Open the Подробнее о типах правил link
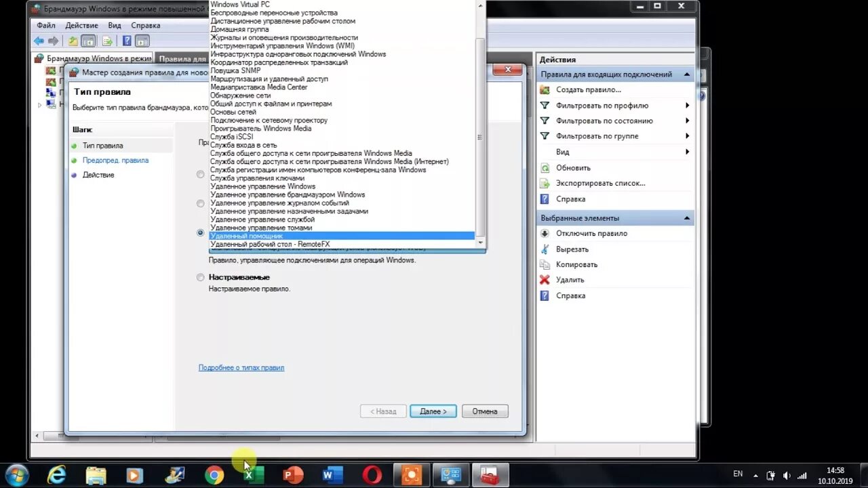This screenshot has height=488, width=868. point(241,367)
